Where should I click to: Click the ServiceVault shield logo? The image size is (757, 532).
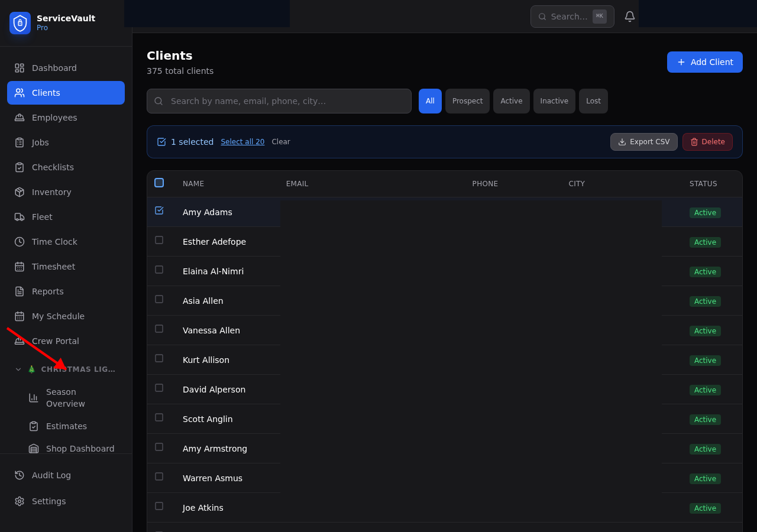(20, 23)
